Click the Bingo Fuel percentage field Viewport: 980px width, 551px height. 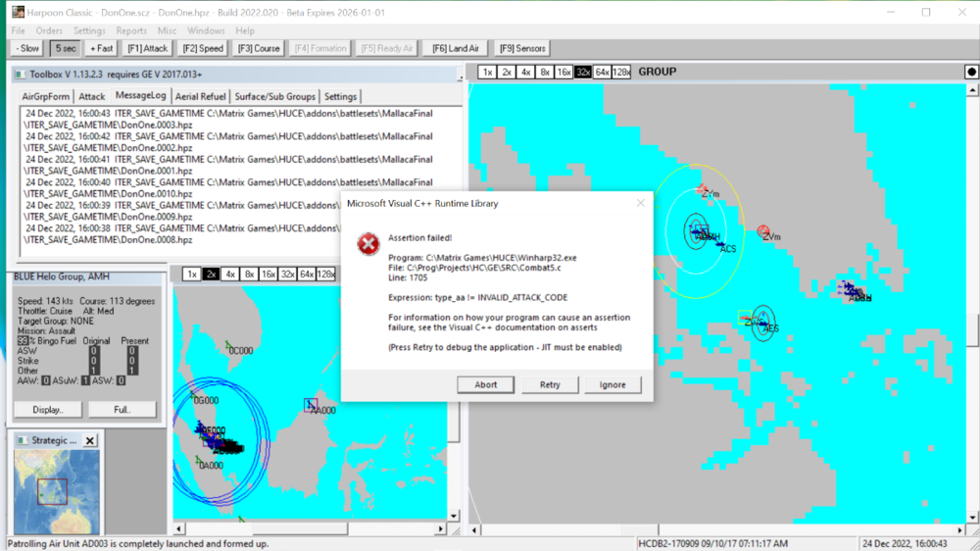[x=23, y=341]
